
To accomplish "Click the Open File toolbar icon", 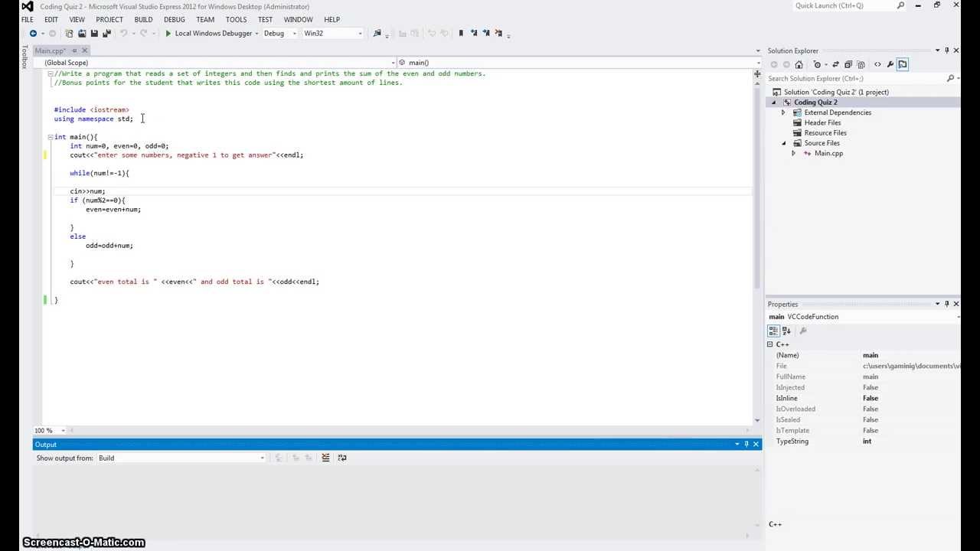I will coord(82,34).
